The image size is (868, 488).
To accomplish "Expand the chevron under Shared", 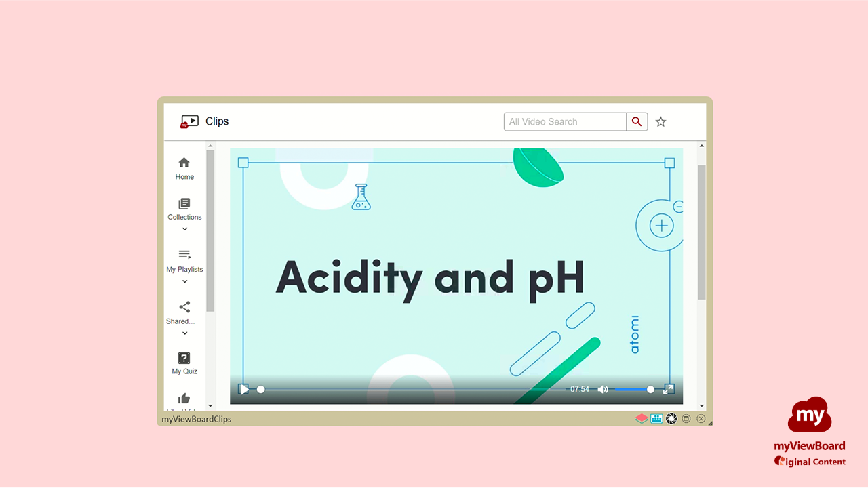I will [184, 333].
